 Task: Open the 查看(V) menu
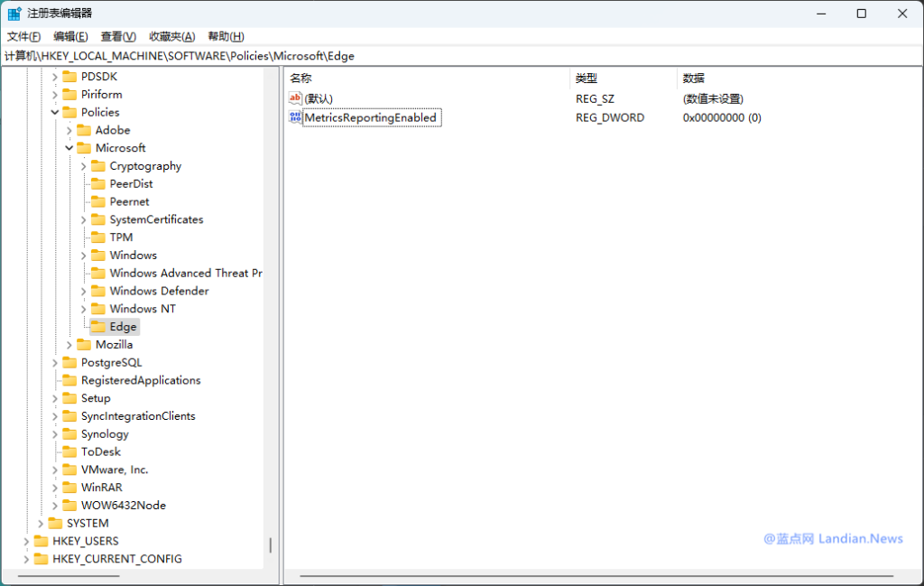point(118,36)
